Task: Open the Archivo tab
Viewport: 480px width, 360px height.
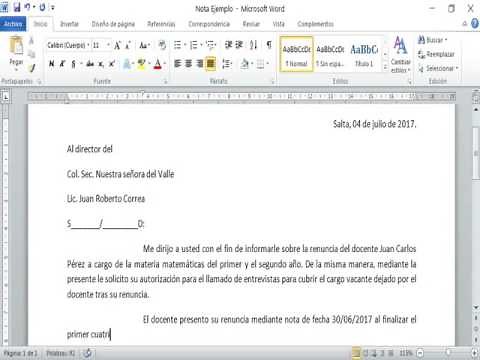Action: [x=13, y=24]
